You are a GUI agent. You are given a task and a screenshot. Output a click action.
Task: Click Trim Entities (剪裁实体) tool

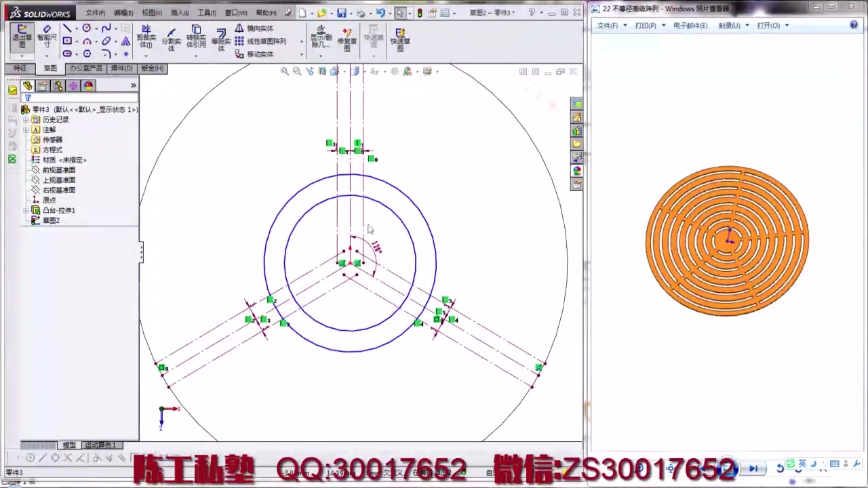click(146, 38)
